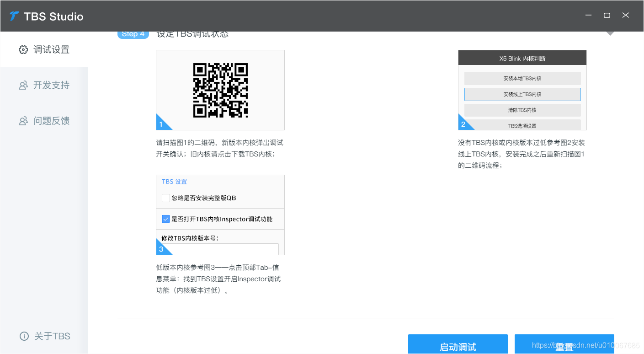Open the 开发支持 sidebar tab

coord(44,85)
